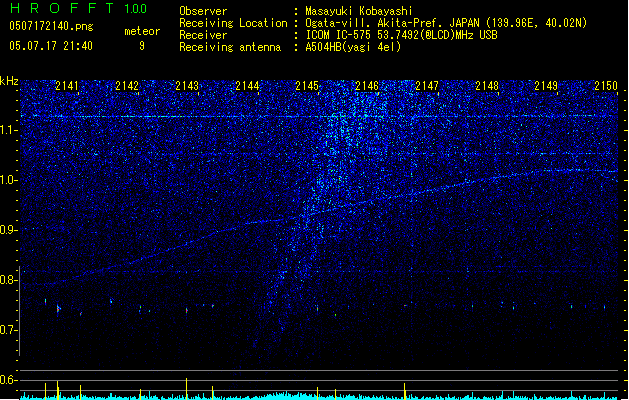Select the file name 0507172140.png
This screenshot has width=629, height=400.
pyautogui.click(x=51, y=26)
